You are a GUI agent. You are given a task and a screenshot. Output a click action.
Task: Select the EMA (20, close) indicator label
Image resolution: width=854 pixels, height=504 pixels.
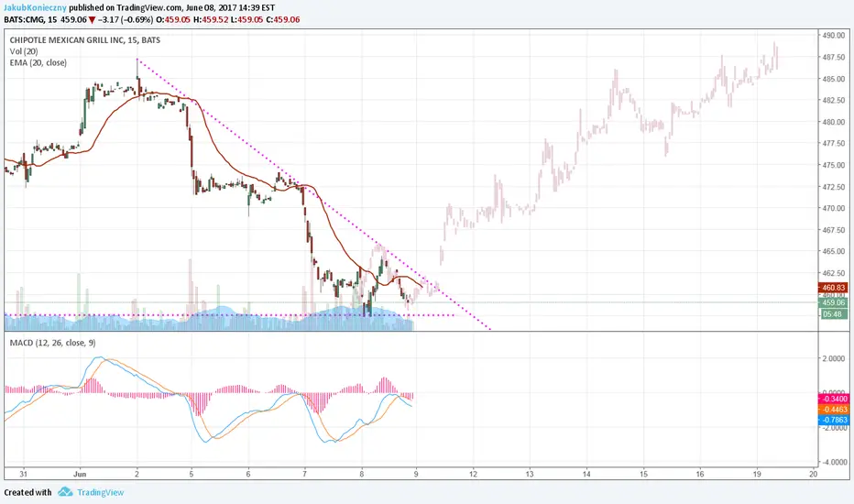[x=38, y=63]
